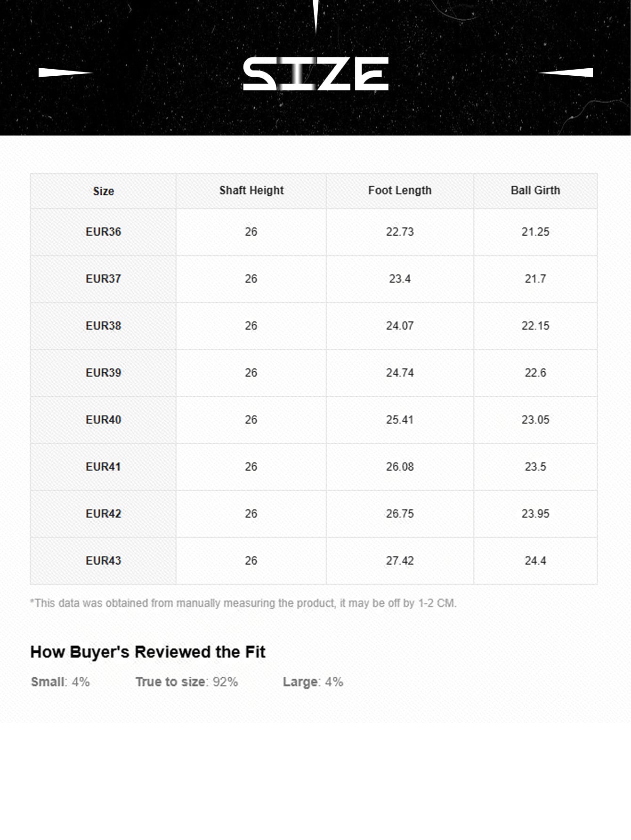
Task: Select the EUR42 size row label
Action: tap(104, 514)
